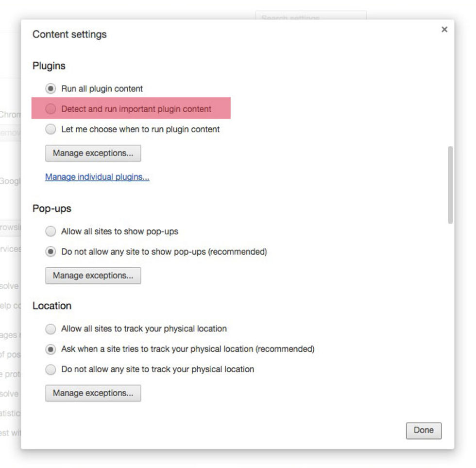Choose Detect and run important plugin content
This screenshot has width=476, height=468.
(x=51, y=109)
